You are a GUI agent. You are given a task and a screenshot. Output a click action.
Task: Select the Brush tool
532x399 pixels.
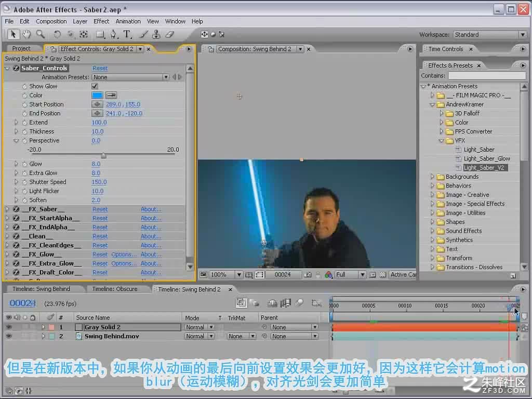click(144, 34)
